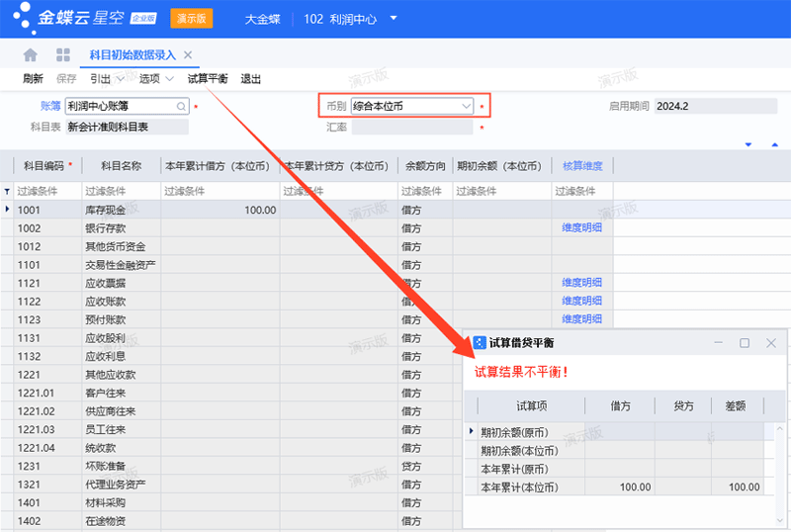The height and width of the screenshot is (532, 791).
Task: Select the 期初余额(原币) row in dialog
Action: click(619, 432)
